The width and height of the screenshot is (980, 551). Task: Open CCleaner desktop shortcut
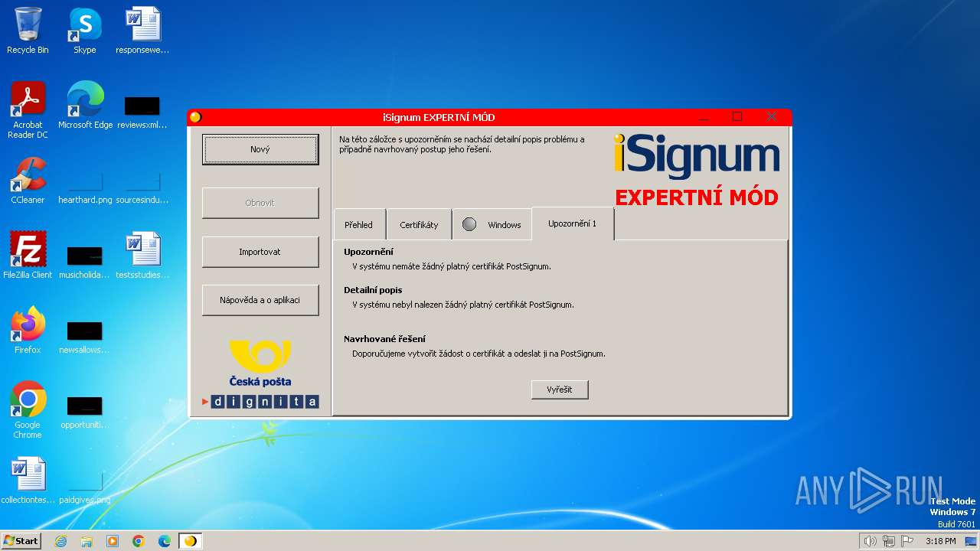point(28,181)
